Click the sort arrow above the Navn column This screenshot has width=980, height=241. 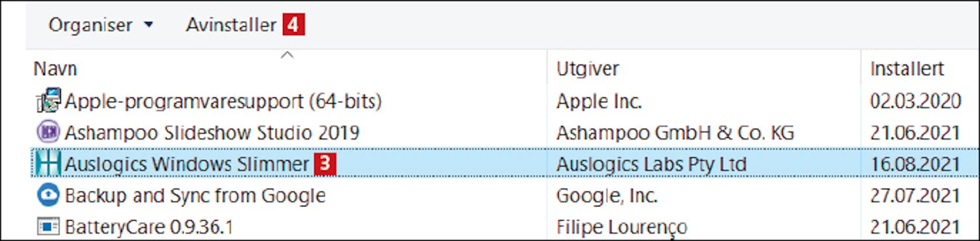point(286,55)
